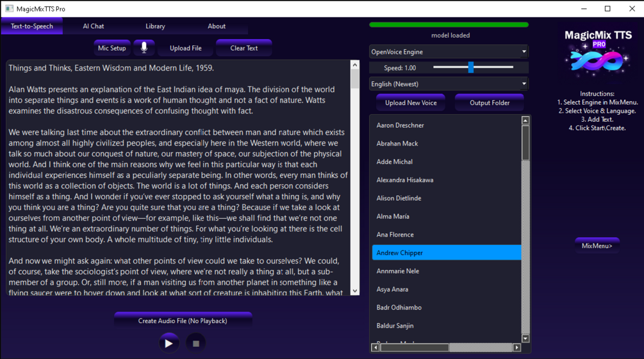Click Upload New Voice button

tap(411, 103)
